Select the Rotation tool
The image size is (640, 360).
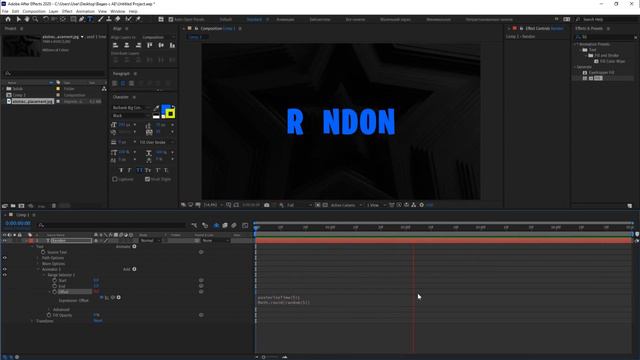coord(45,19)
